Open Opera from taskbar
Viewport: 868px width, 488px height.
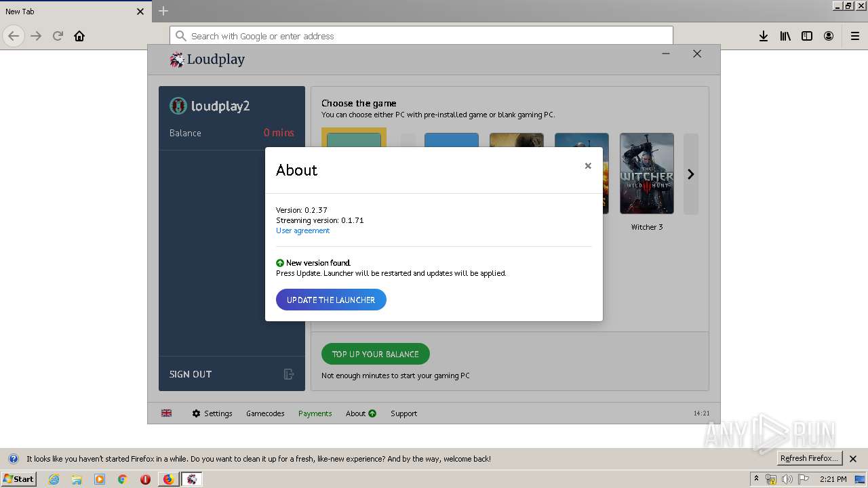pyautogui.click(x=145, y=479)
